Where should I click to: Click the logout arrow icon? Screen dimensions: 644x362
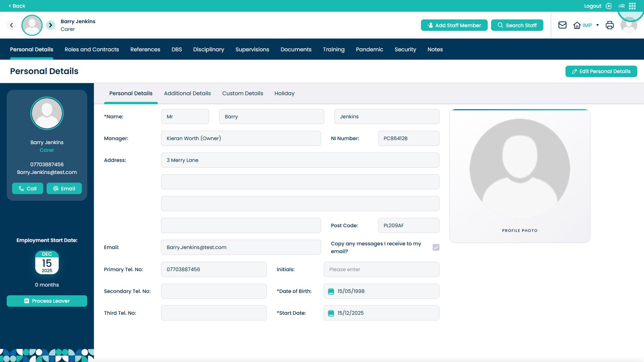click(609, 6)
